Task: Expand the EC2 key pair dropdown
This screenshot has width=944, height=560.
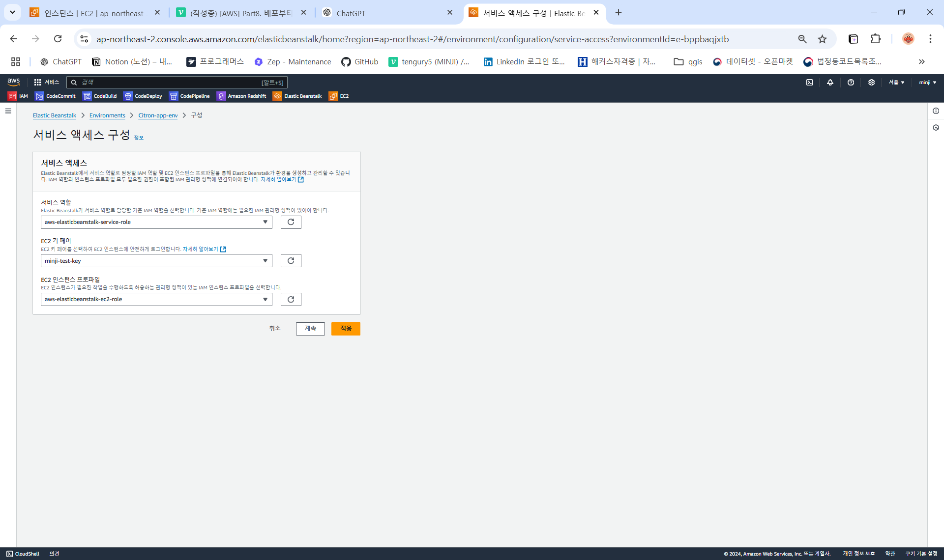Action: (x=156, y=261)
